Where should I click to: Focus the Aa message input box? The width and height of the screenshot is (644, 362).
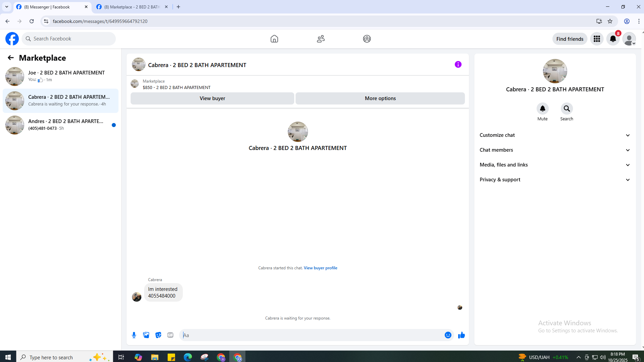click(311, 335)
